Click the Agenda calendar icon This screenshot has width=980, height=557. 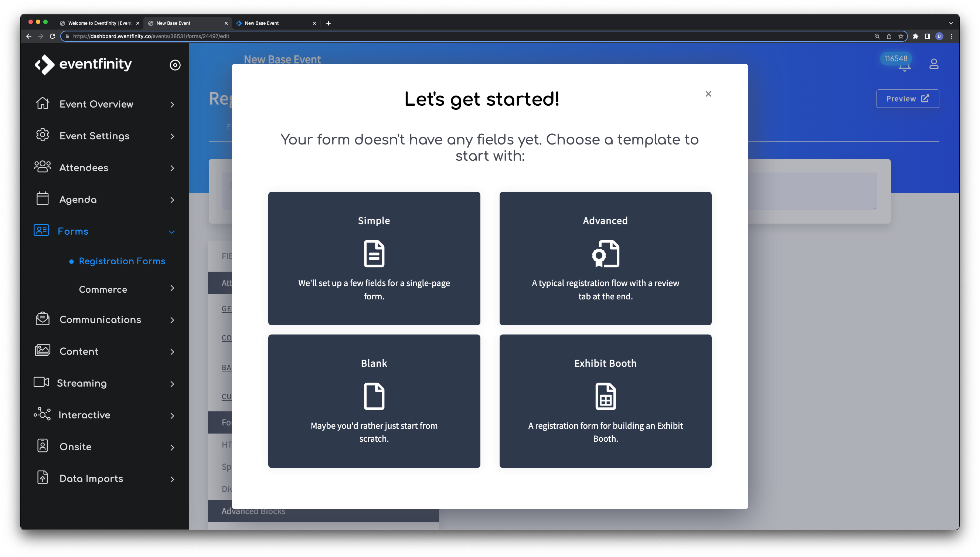point(42,199)
